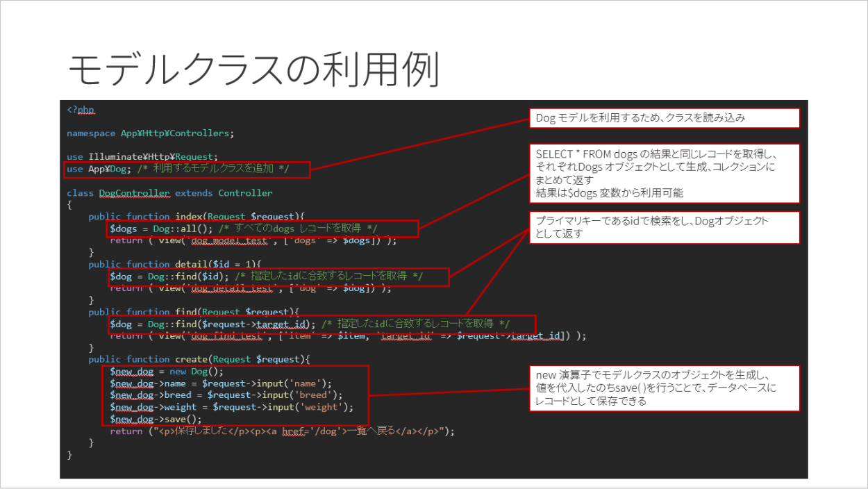Screen dimensions: 868x489
Task: Click the SELECT * FROM dogs annotation box
Action: [664, 172]
